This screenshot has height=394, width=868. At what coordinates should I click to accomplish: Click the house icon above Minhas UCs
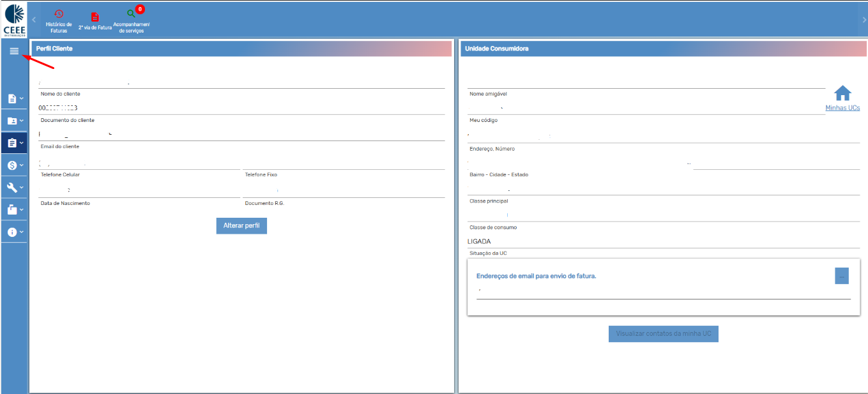842,93
